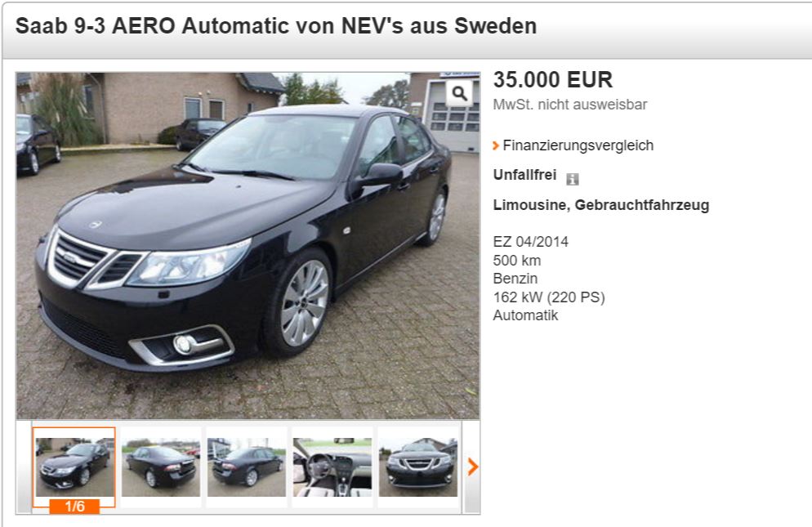Enlarge the main Saab car photo
812x527 pixels.
tap(248, 246)
